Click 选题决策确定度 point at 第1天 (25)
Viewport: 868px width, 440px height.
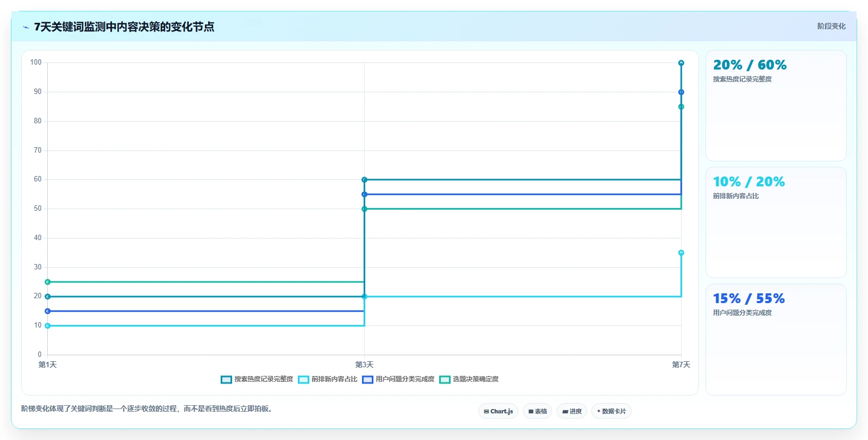tap(47, 282)
